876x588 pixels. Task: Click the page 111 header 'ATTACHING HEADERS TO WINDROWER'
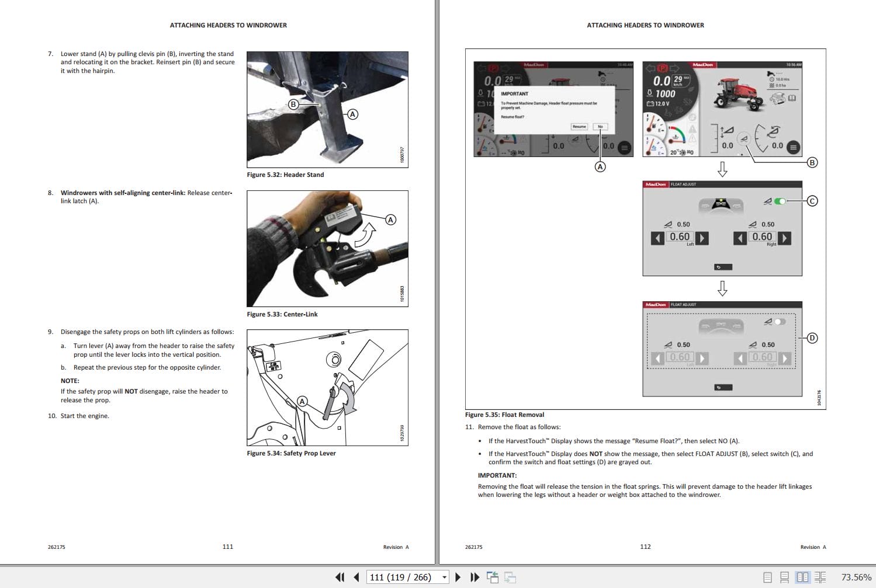(x=228, y=25)
